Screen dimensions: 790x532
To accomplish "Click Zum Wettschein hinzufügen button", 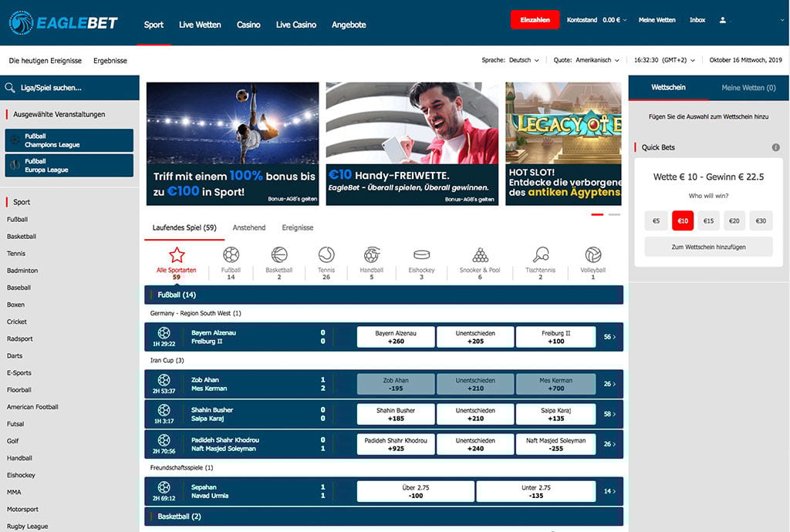I will pyautogui.click(x=708, y=247).
